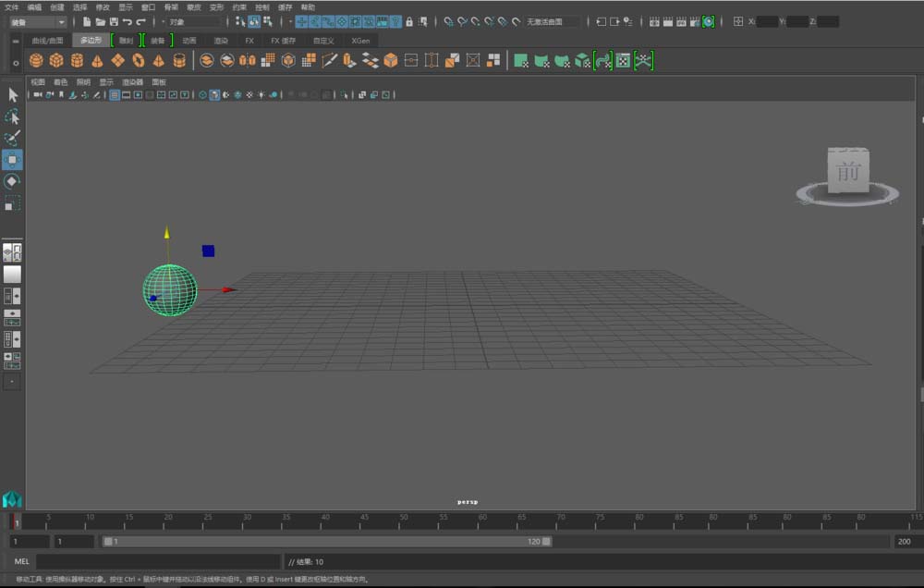Activate the Move tool in the toolbox
924x588 pixels.
(x=12, y=160)
